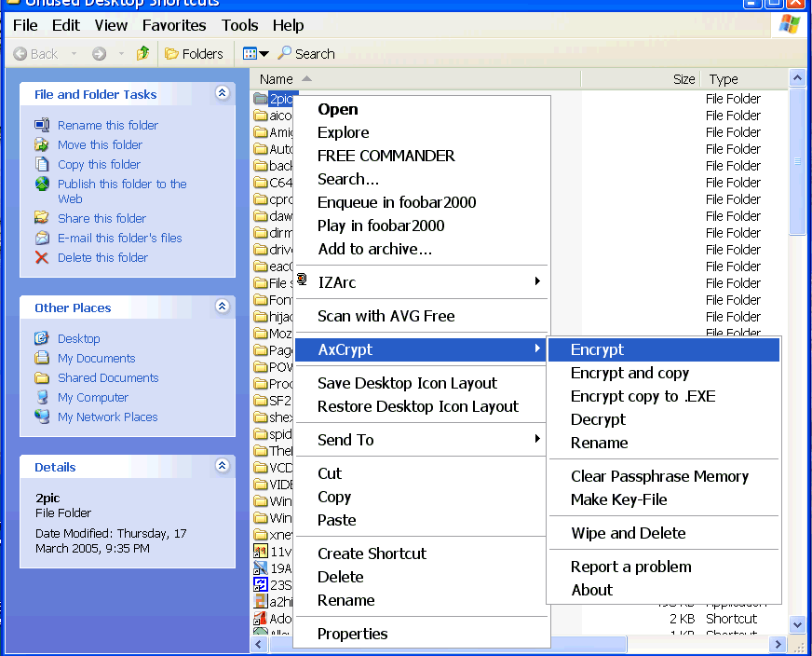
Task: Open the View menu
Action: 111,25
